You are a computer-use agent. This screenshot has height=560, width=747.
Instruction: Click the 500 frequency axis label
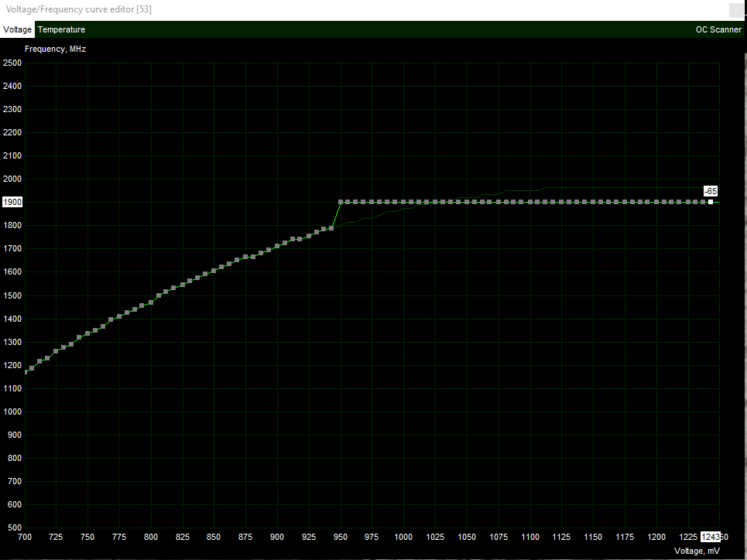click(x=15, y=528)
